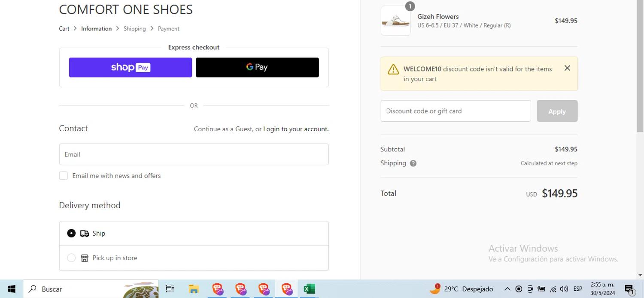Enable Email me with news and offers
The height and width of the screenshot is (298, 644).
64,175
